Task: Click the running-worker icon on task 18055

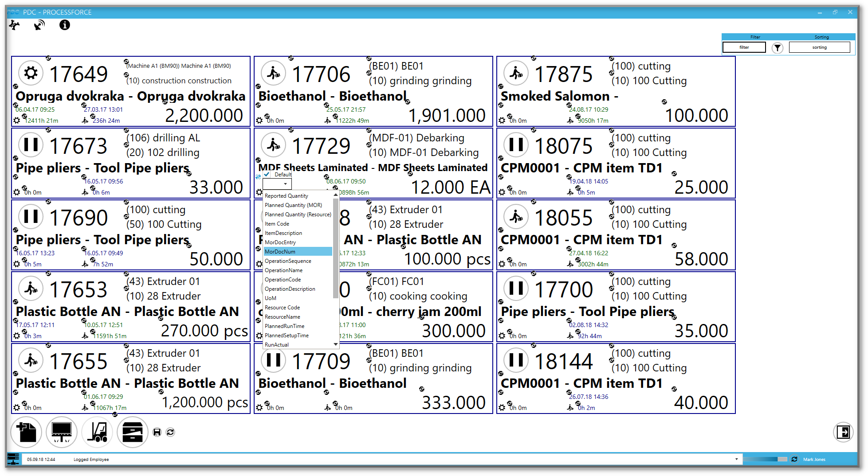Action: pyautogui.click(x=516, y=216)
